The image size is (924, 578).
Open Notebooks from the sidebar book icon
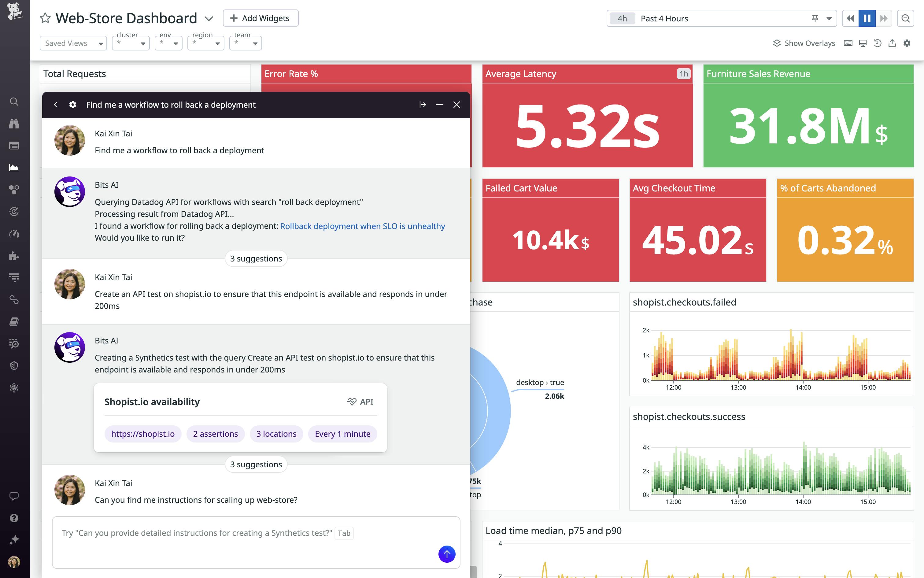14,321
